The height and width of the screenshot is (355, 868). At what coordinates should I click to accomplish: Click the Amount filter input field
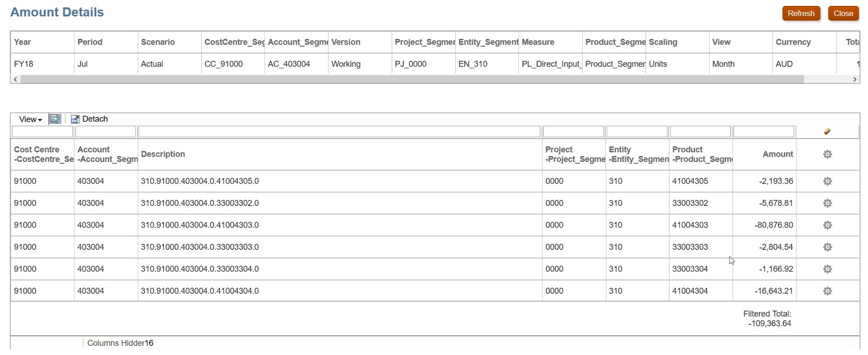point(763,132)
